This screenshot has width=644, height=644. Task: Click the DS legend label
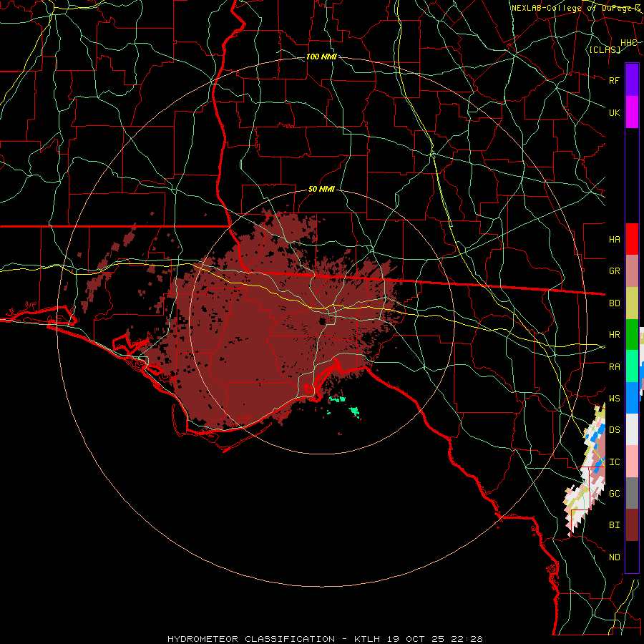point(615,430)
